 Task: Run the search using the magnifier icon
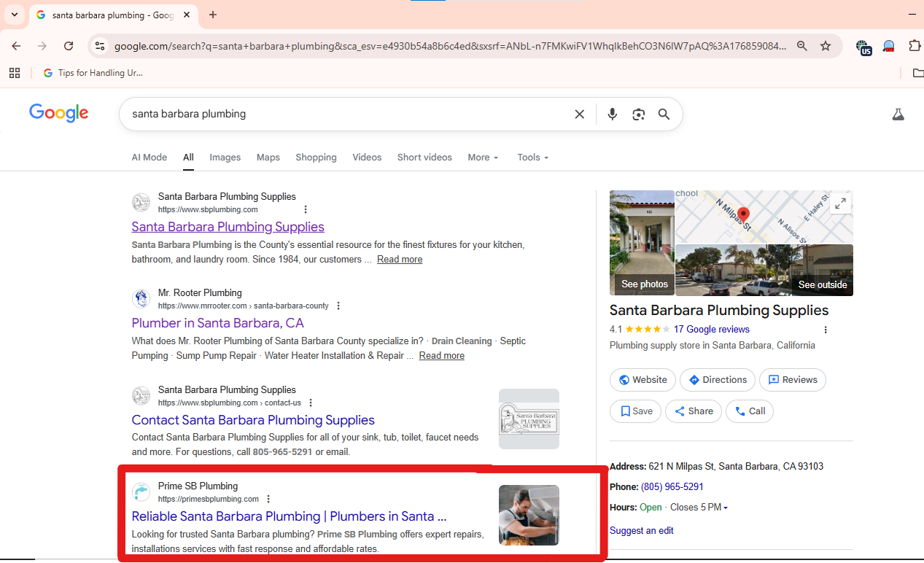click(664, 114)
